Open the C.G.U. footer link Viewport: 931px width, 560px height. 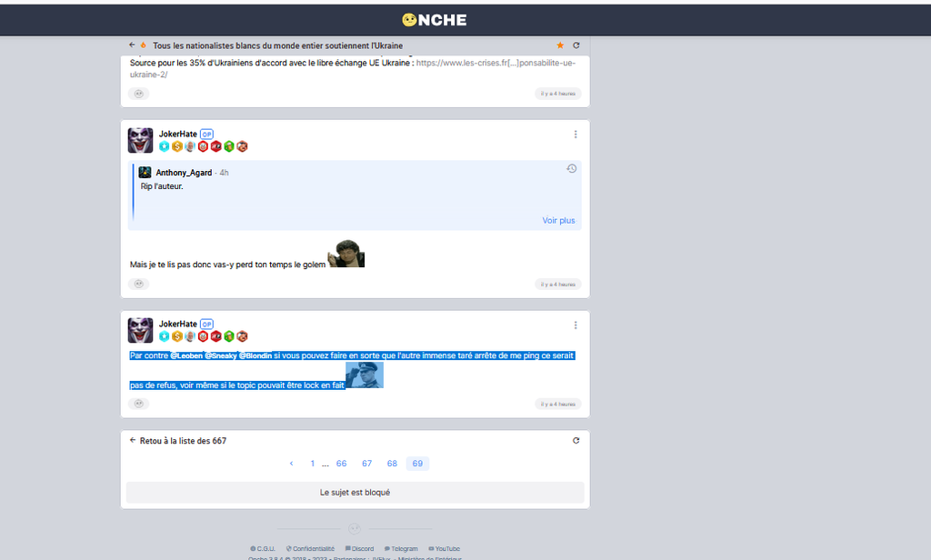(263, 549)
